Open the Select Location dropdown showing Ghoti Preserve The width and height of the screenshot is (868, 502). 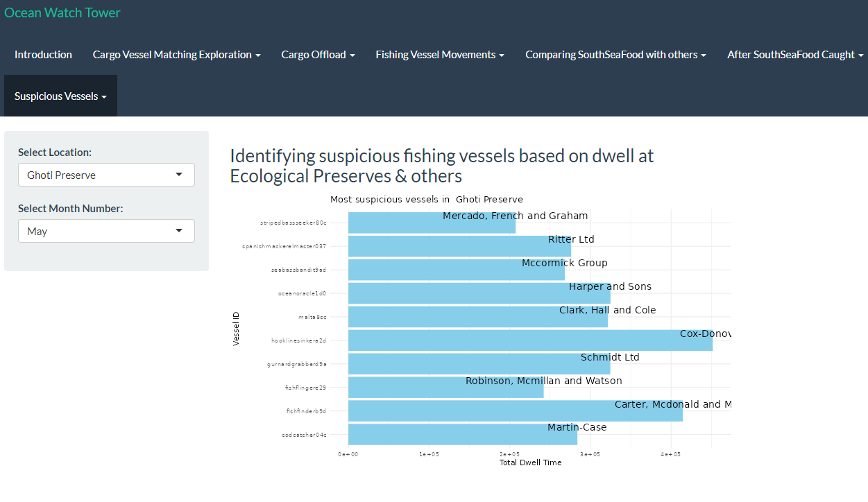106,175
